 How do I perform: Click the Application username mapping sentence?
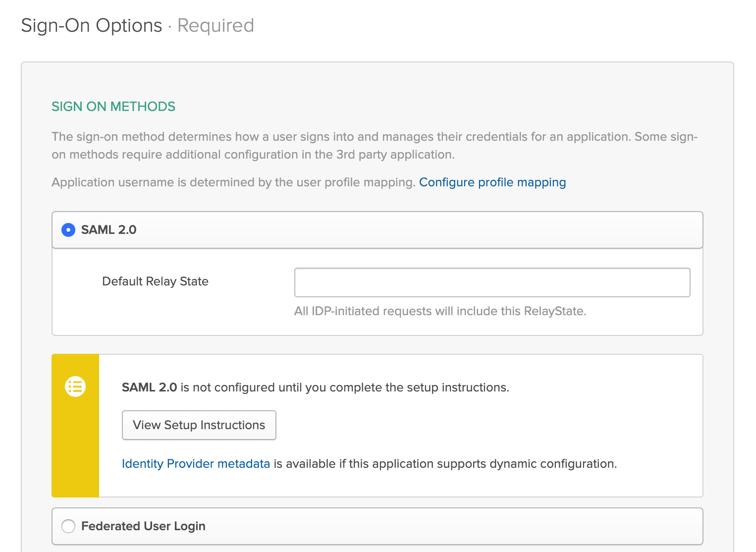233,182
